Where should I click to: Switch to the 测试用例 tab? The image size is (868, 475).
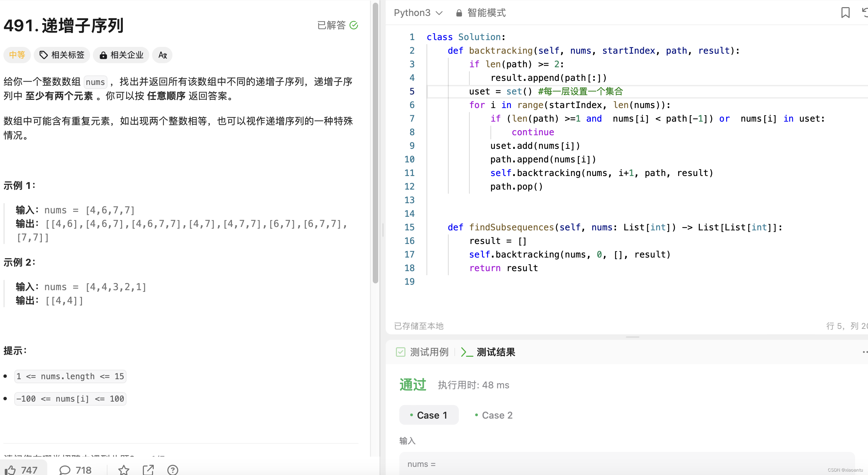[429, 352]
